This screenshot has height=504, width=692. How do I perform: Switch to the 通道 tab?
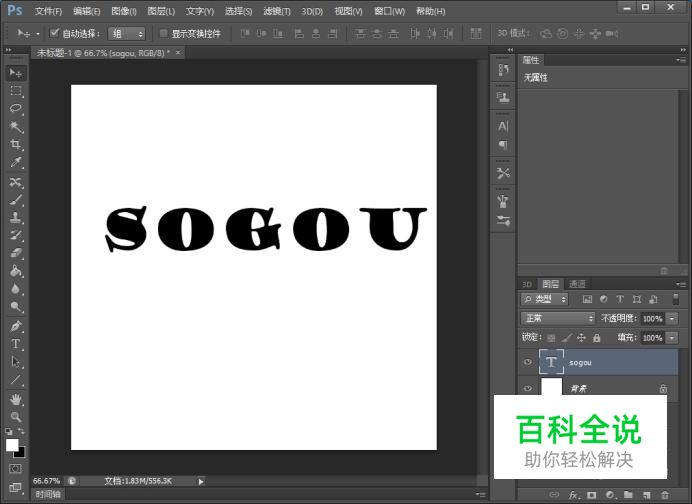(577, 284)
